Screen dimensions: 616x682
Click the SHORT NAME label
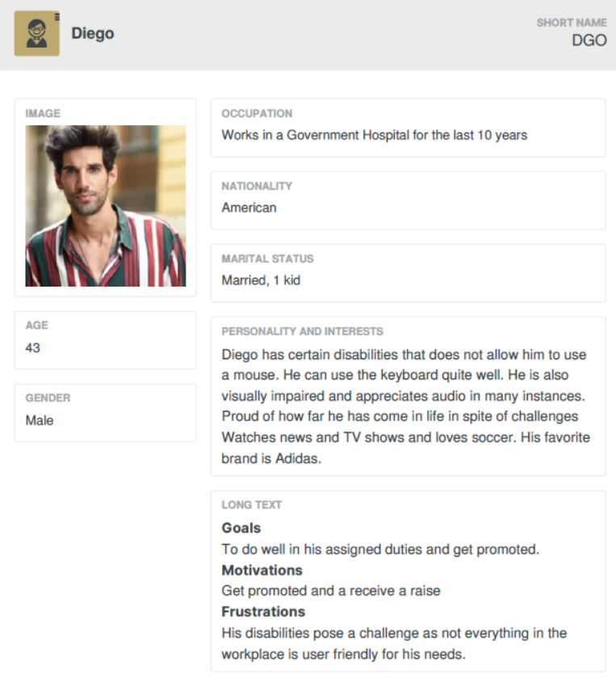point(572,23)
